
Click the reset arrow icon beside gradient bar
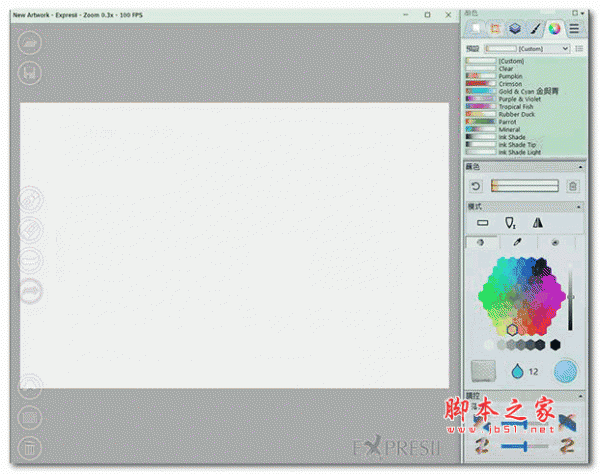click(477, 186)
